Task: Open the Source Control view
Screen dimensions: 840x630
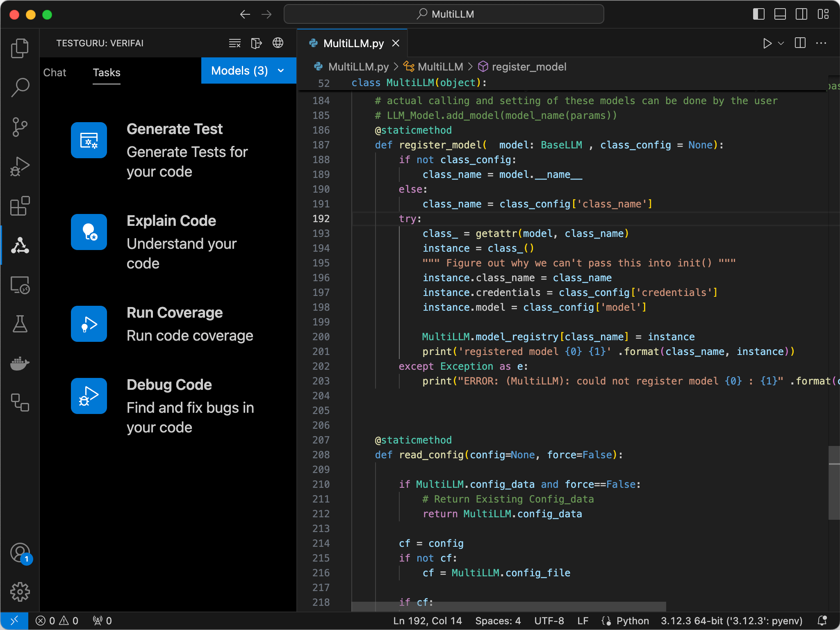Action: (x=20, y=127)
